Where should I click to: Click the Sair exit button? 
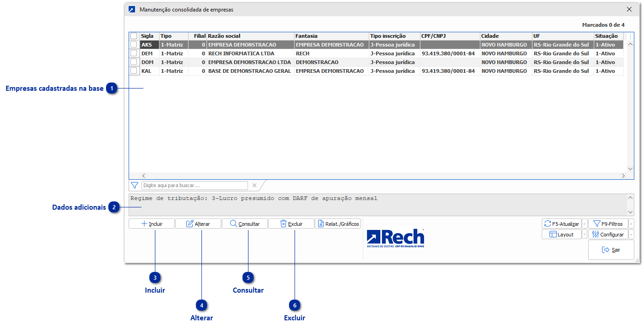point(611,250)
